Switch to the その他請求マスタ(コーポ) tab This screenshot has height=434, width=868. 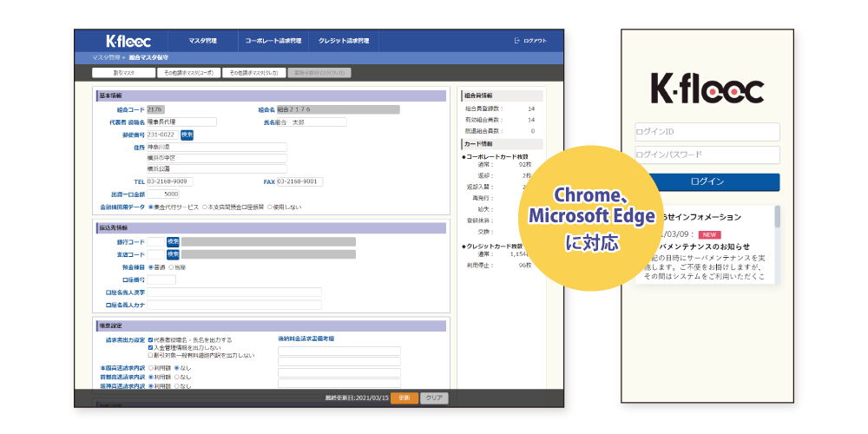coord(188,73)
